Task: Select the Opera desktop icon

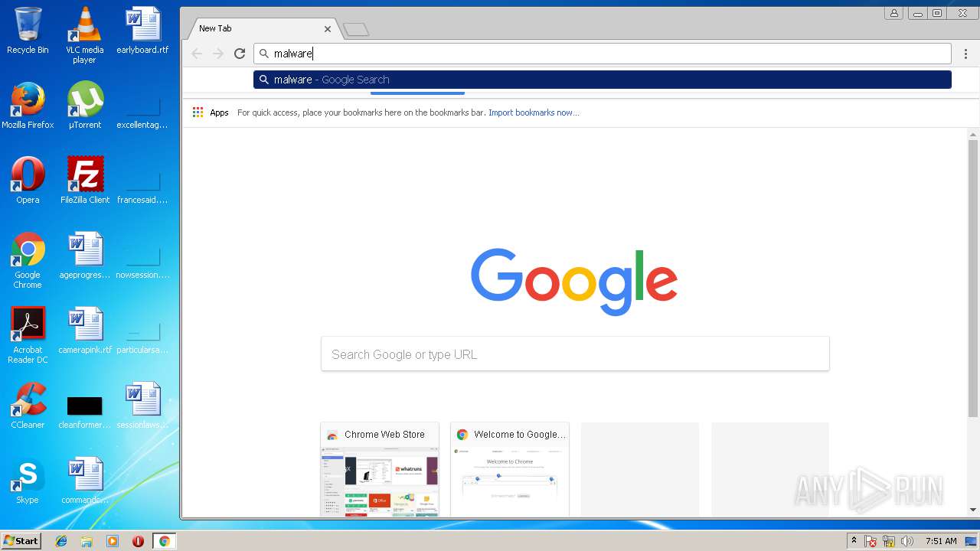Action: click(28, 181)
